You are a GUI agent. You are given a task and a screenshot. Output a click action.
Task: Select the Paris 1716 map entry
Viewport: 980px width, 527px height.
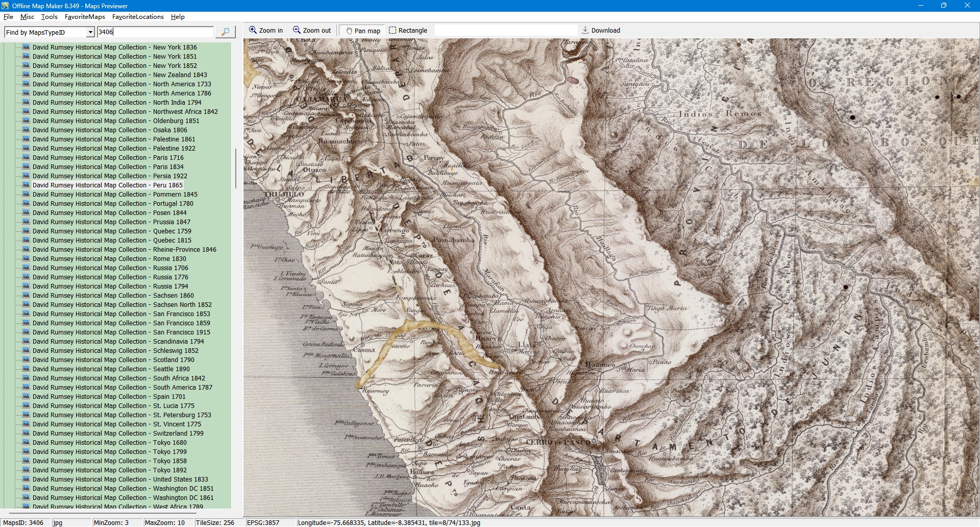pos(108,158)
